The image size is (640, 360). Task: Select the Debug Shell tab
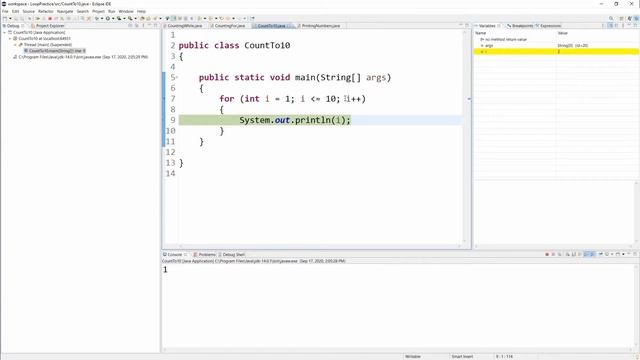tap(232, 254)
